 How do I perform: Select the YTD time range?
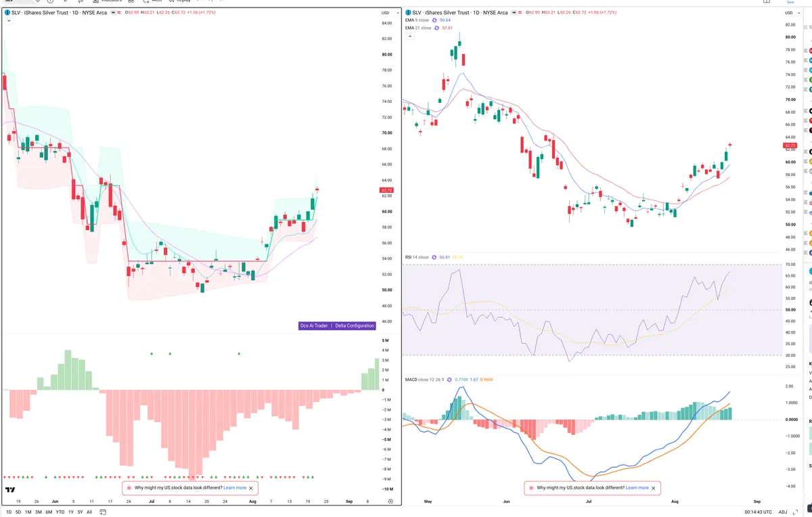61,512
